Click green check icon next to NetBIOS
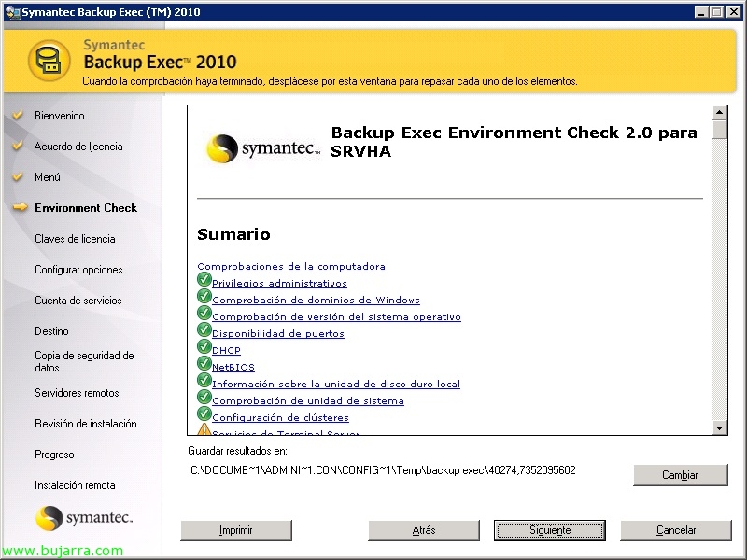Screen dimensions: 747x560 (204, 363)
